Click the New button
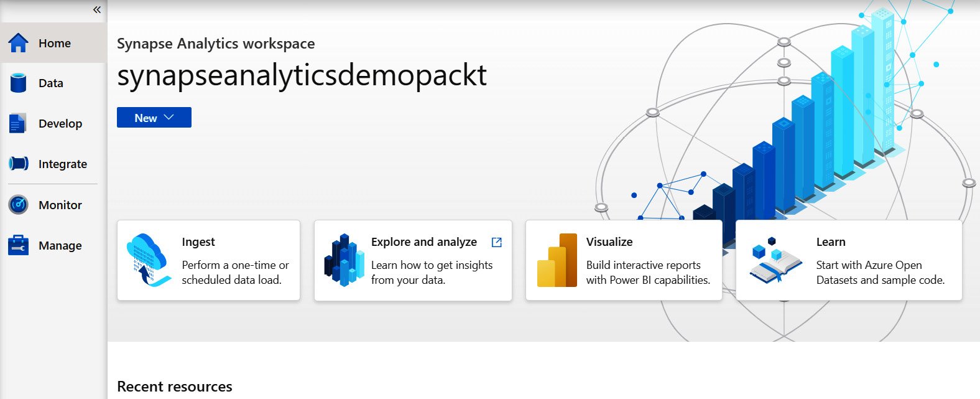 point(154,118)
